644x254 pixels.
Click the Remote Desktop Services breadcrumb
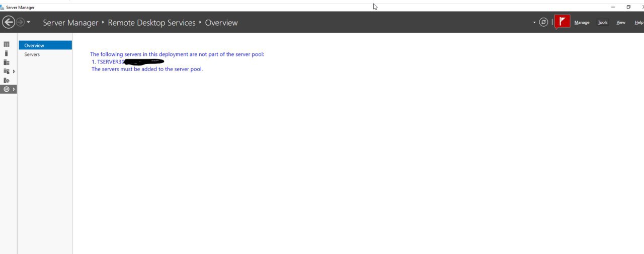pos(151,23)
